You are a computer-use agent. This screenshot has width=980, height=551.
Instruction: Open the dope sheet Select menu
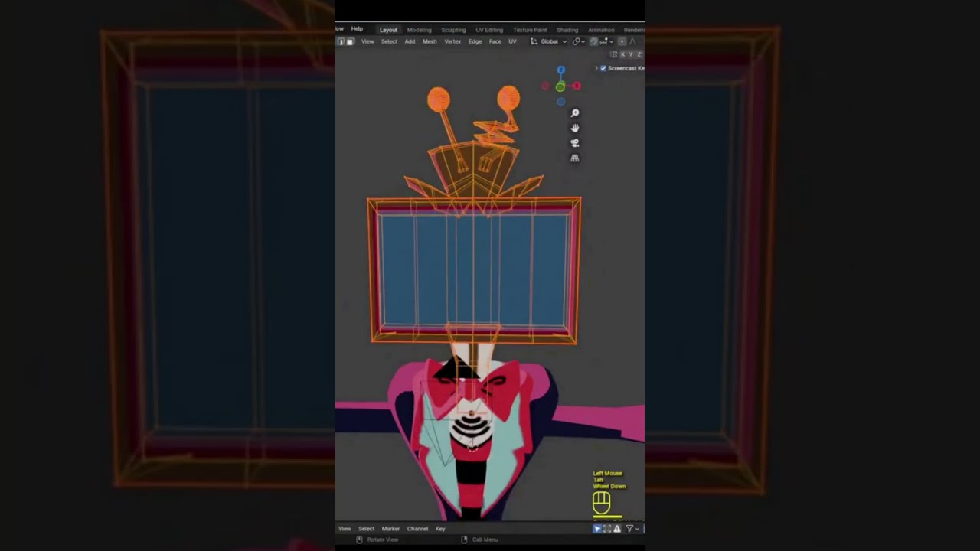(x=367, y=529)
